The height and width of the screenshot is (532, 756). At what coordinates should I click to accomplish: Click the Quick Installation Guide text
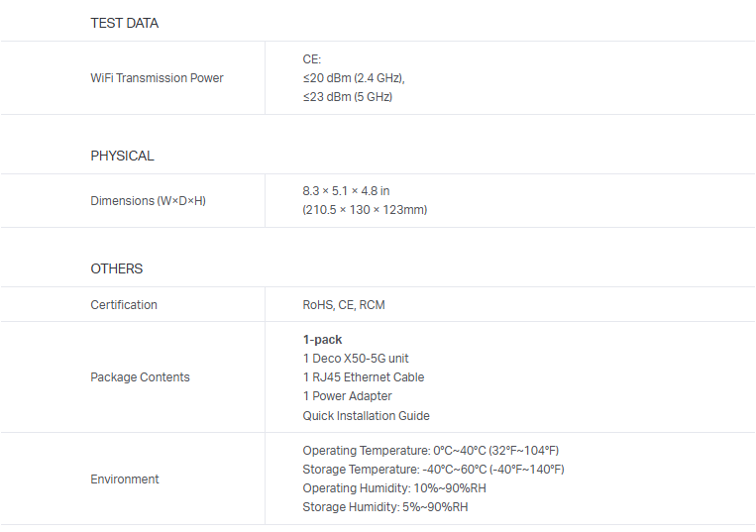click(x=366, y=416)
